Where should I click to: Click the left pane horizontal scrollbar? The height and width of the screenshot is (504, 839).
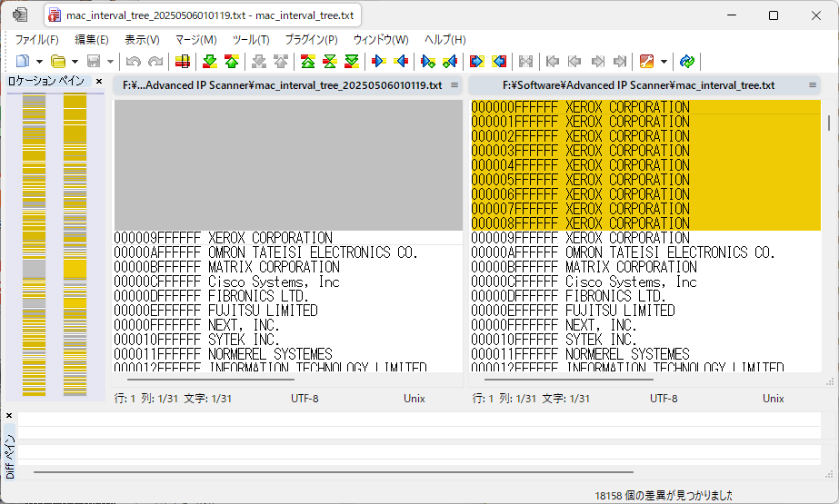click(x=210, y=380)
